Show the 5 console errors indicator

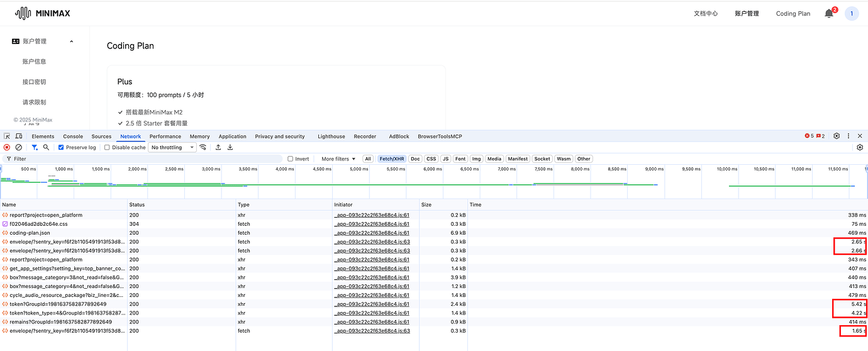809,136
